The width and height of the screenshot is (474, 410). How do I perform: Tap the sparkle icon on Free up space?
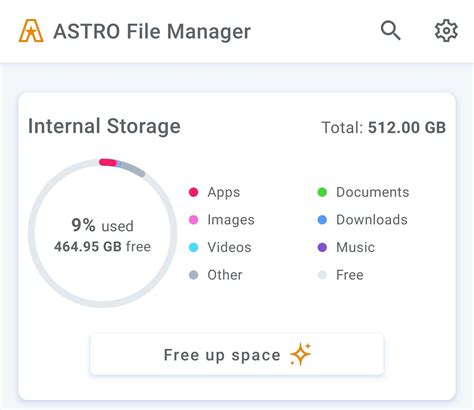[300, 354]
